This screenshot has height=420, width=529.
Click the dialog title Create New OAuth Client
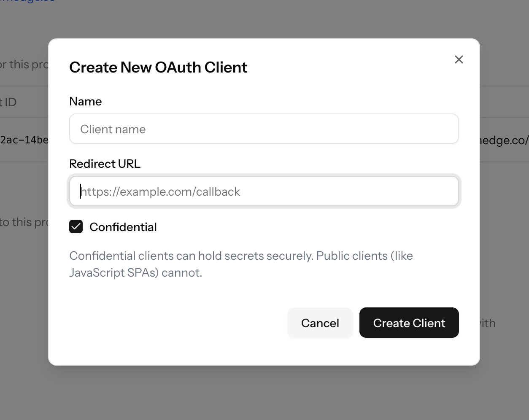(158, 67)
